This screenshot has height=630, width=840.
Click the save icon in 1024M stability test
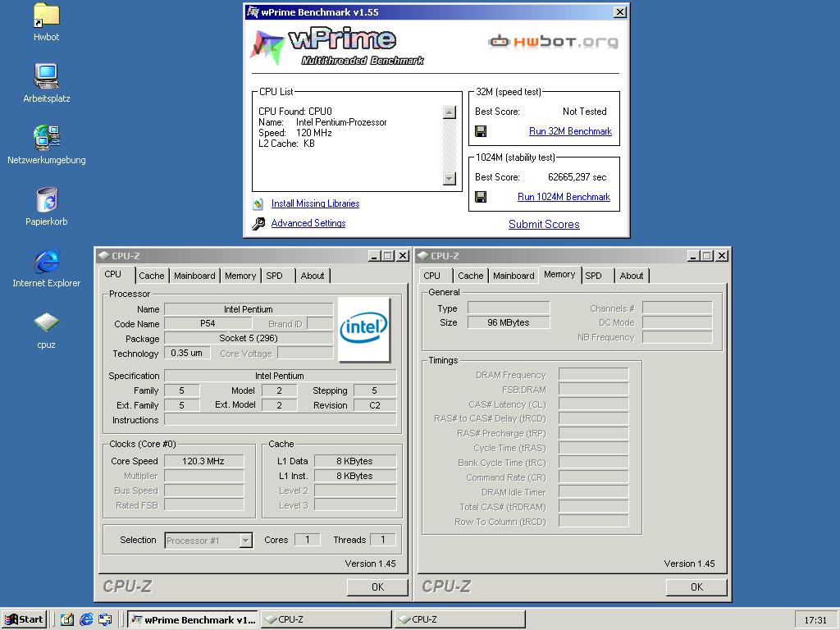481,197
